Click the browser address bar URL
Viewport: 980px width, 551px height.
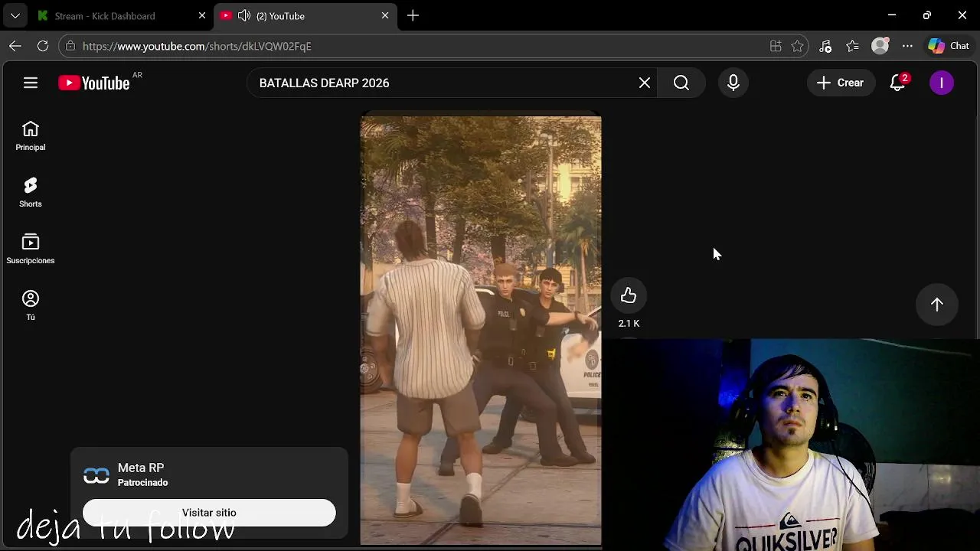(197, 46)
